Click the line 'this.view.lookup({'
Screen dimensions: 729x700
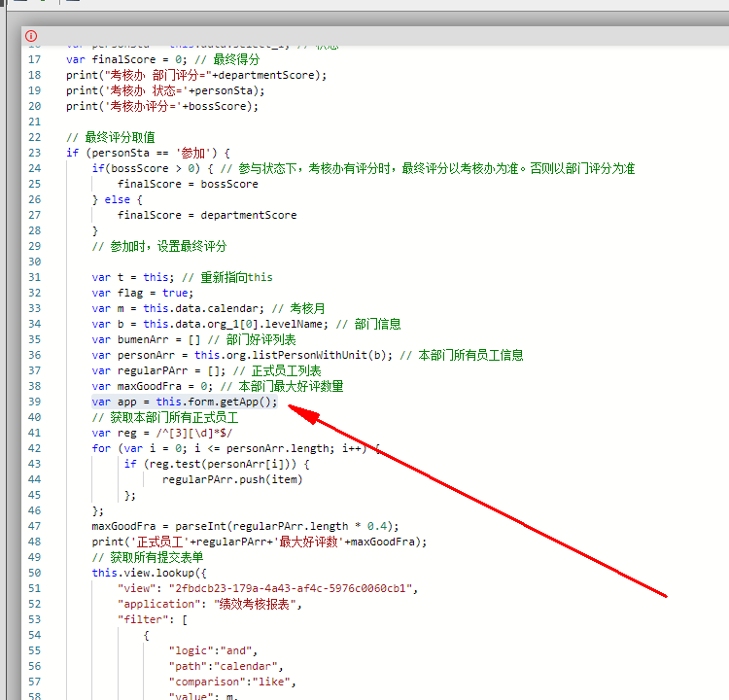pyautogui.click(x=150, y=573)
